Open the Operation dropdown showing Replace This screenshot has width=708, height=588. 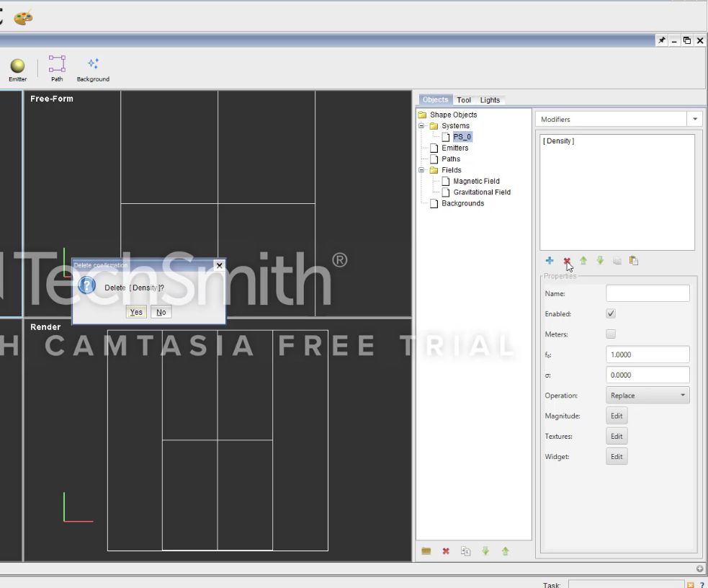(x=647, y=395)
